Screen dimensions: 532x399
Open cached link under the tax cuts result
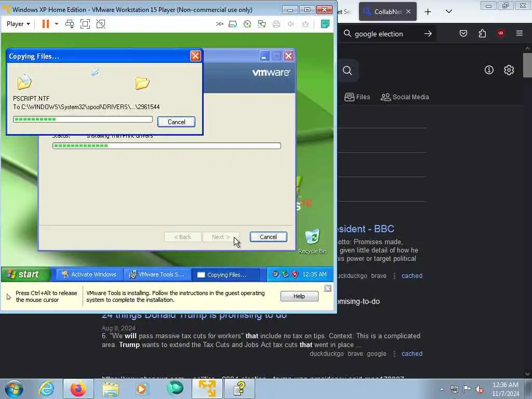(x=412, y=354)
